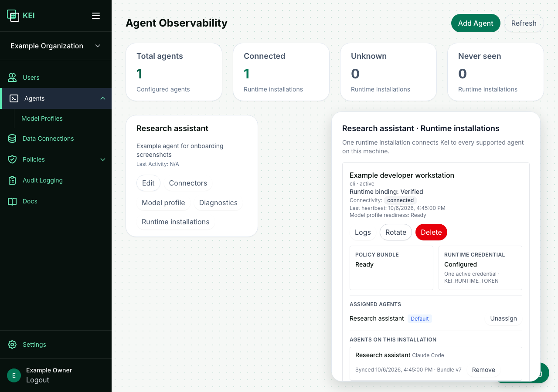Rotate the runtime credential
Image resolution: width=558 pixels, height=392 pixels.
(x=396, y=232)
